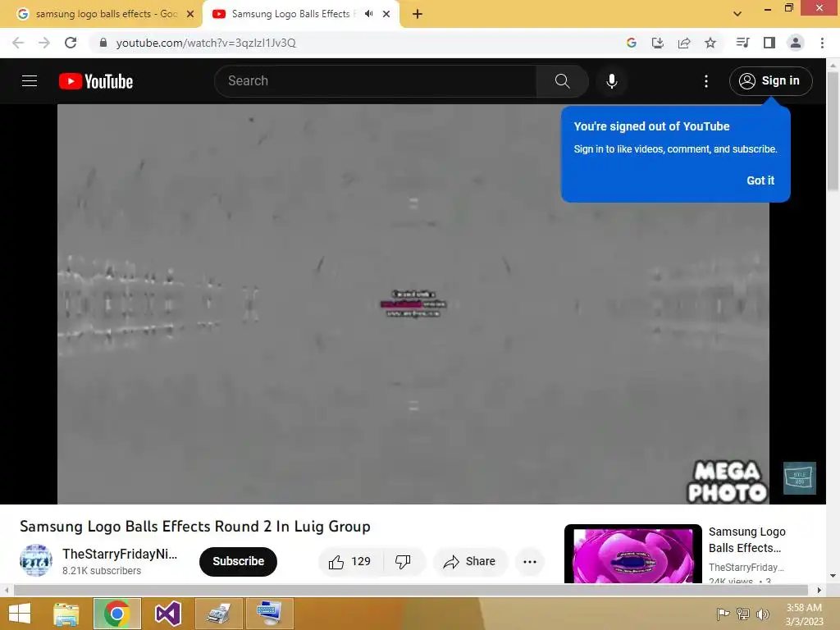This screenshot has height=630, width=840.
Task: Click the taskbar fax/printer application icon
Action: [219, 614]
